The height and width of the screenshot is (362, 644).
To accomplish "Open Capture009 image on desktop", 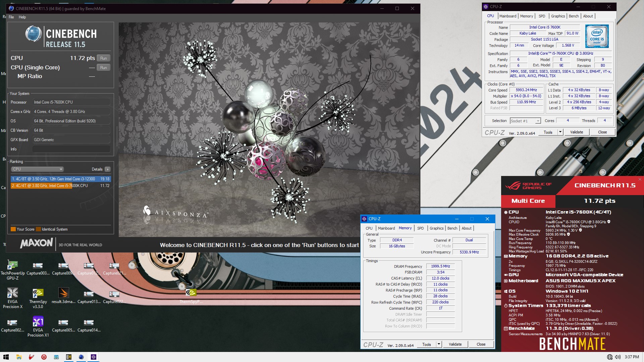I will tap(63, 268).
